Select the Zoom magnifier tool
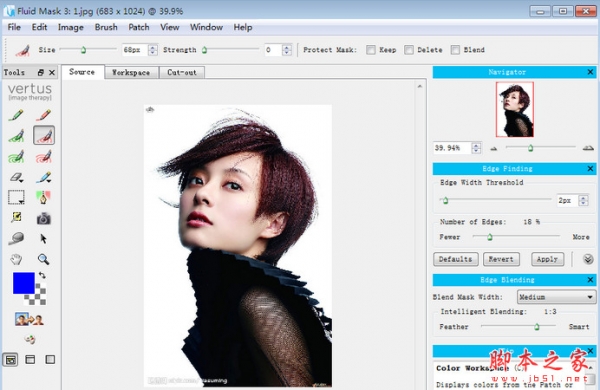 [43, 259]
